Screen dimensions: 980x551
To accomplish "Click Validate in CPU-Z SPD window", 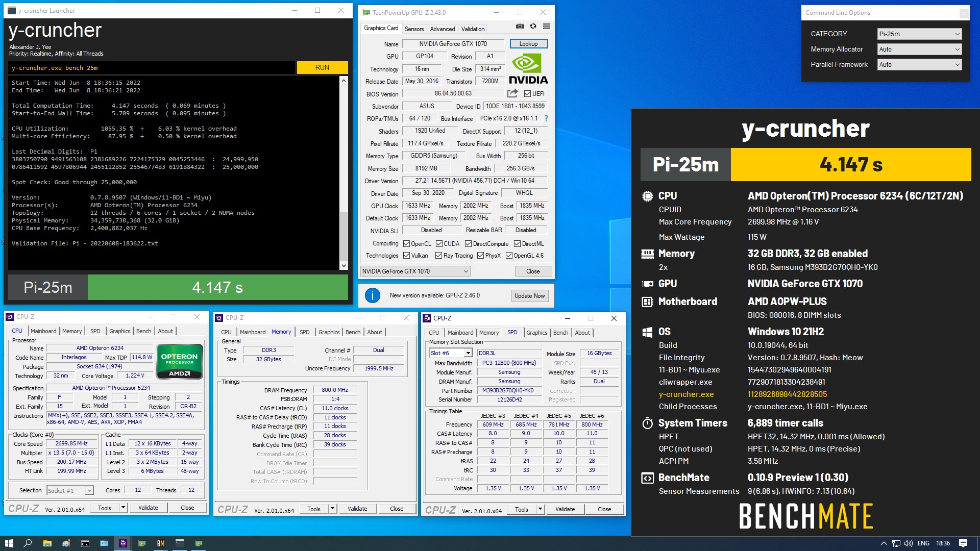I will point(565,509).
